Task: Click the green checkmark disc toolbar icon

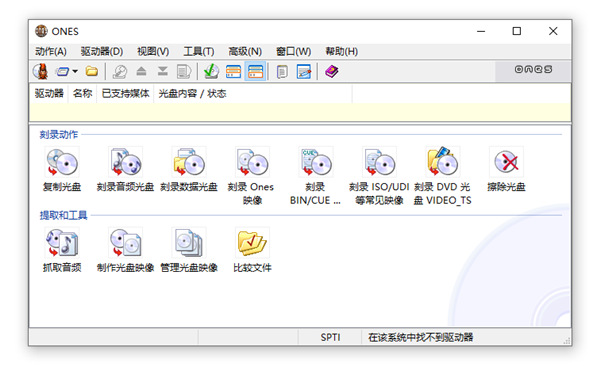Action: tap(211, 71)
